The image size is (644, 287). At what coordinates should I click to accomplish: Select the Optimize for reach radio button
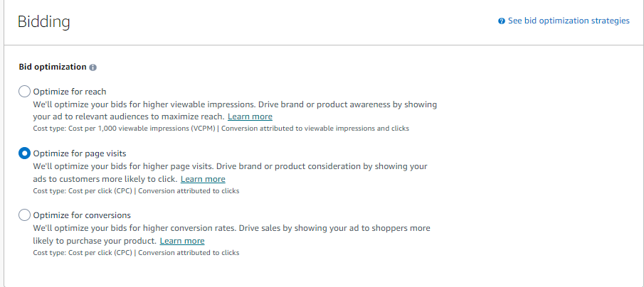click(25, 92)
